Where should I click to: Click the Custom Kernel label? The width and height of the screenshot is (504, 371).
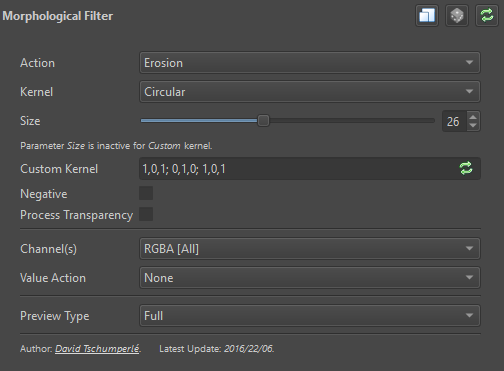[59, 169]
